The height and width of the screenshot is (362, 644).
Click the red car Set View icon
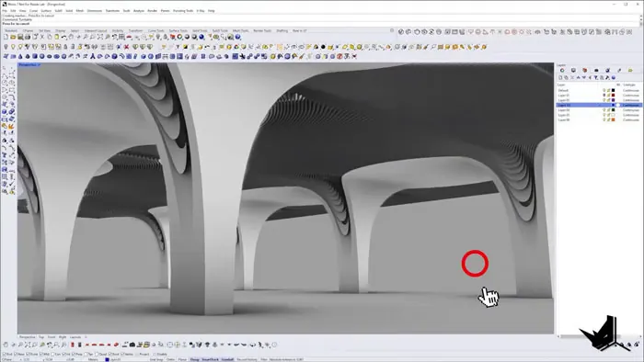point(129,37)
